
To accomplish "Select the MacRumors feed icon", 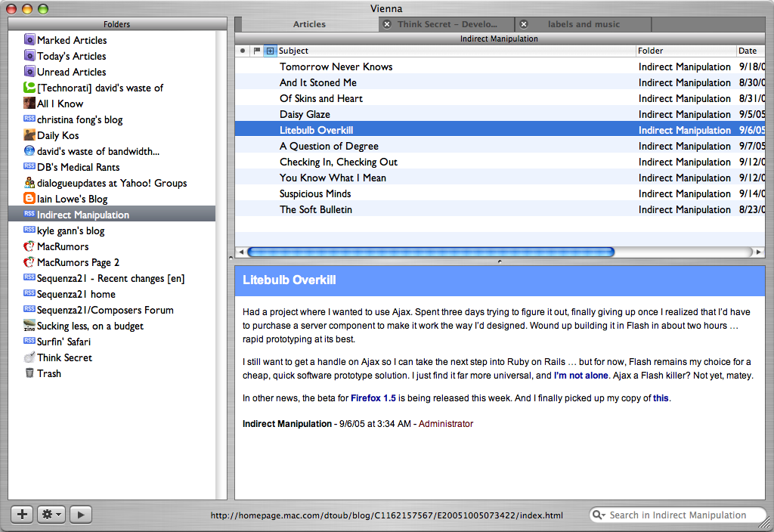I will (29, 246).
